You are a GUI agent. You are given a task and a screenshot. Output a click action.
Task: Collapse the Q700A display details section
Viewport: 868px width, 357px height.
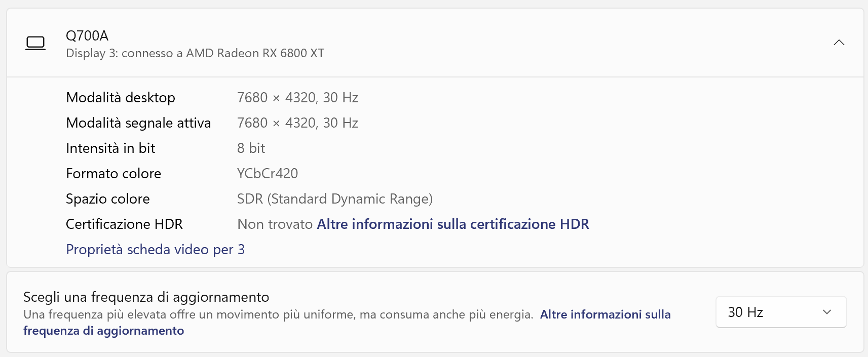click(x=839, y=43)
